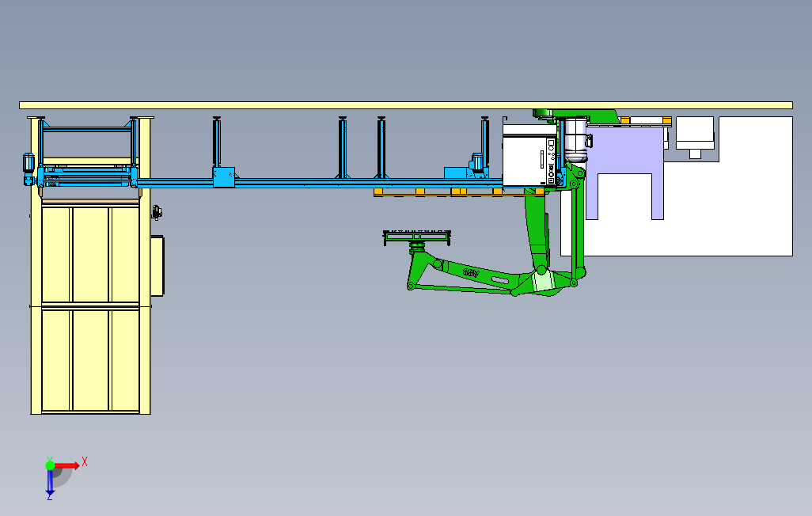812x516 pixels.
Task: Select the upper door panels of the yellow cabinet
Action: [x=91, y=254]
